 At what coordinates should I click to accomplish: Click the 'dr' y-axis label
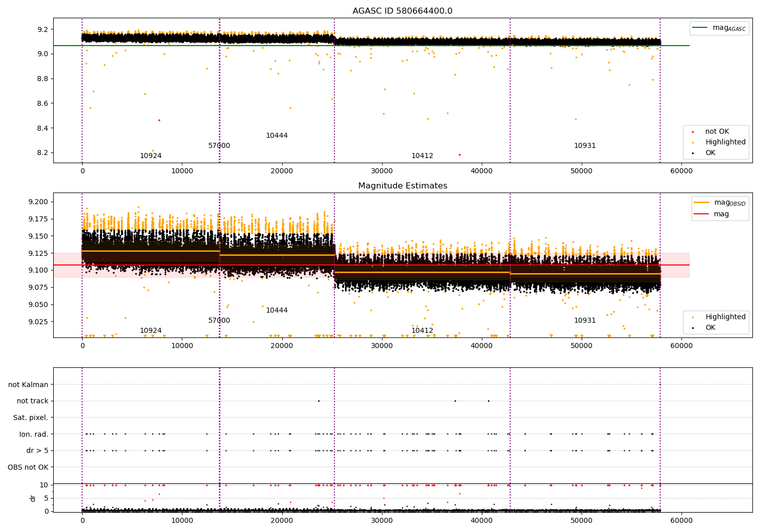(33, 499)
